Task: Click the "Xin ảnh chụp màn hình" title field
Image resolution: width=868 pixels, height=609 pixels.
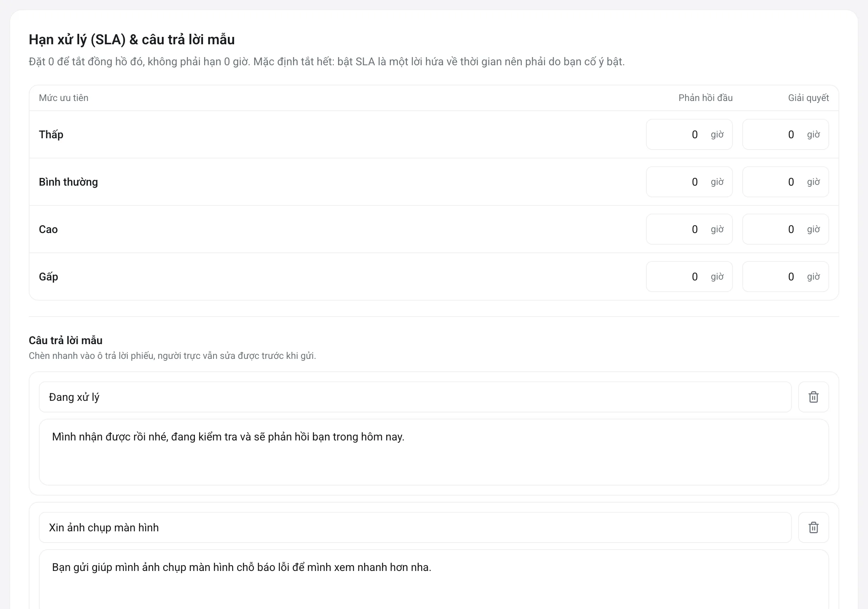Action: (x=415, y=527)
